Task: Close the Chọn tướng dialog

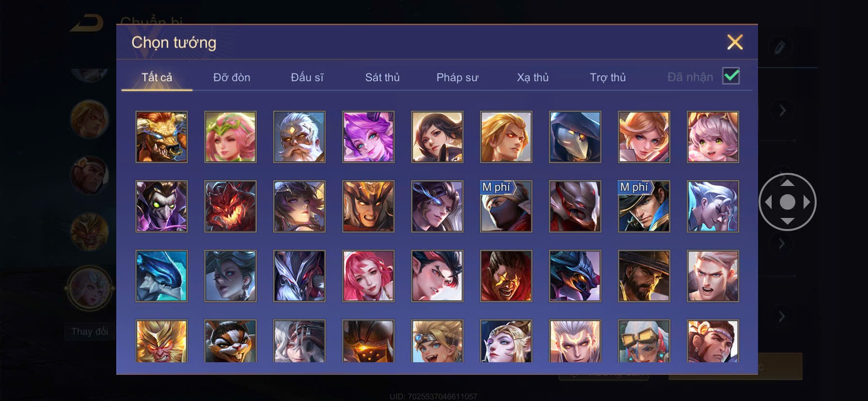Action: point(735,42)
